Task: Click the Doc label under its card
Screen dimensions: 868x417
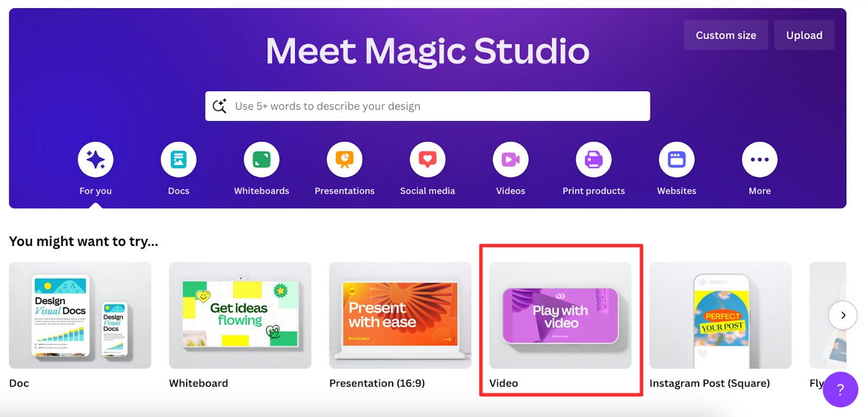Action: coord(19,383)
